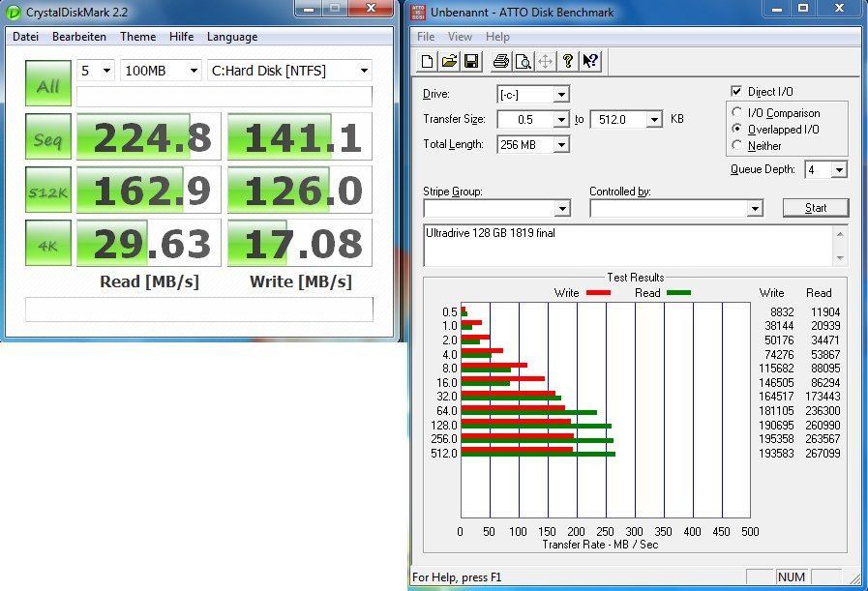Viewport: 868px width, 591px height.
Task: Expand the transfer size start dropdown 0.5
Action: point(561,120)
